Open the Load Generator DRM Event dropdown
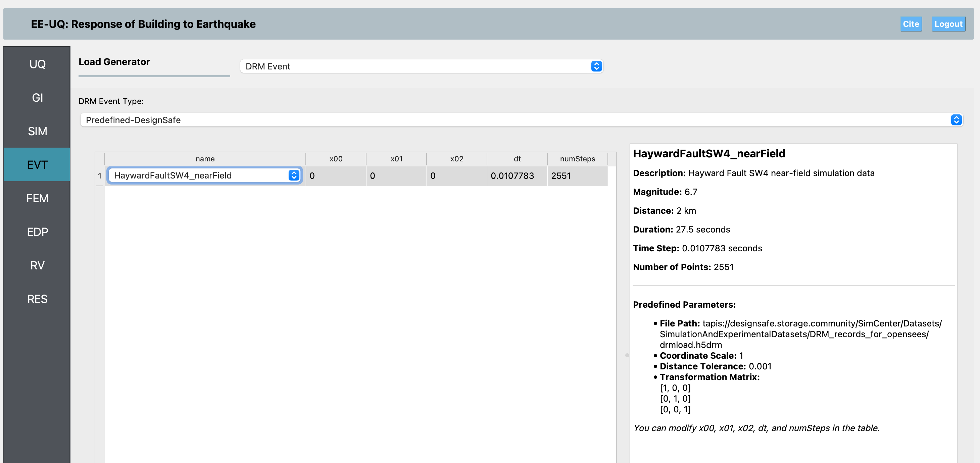The image size is (980, 463). click(421, 66)
